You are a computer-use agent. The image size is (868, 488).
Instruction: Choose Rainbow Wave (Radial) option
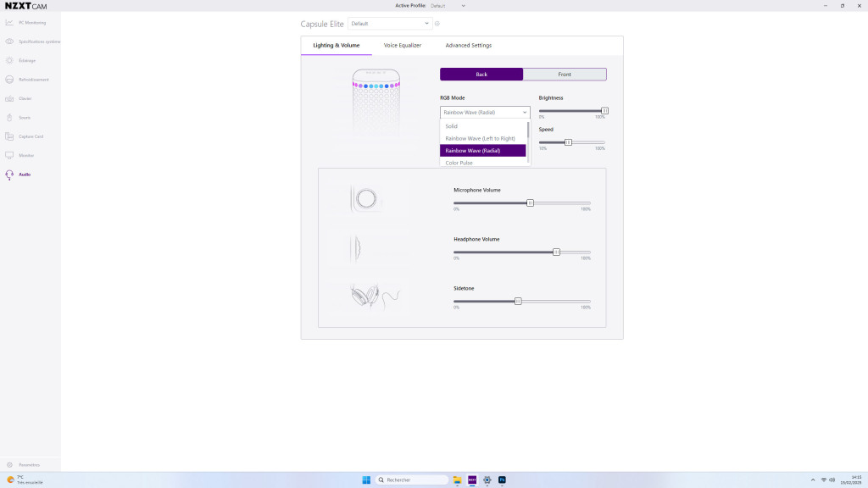(482, 151)
